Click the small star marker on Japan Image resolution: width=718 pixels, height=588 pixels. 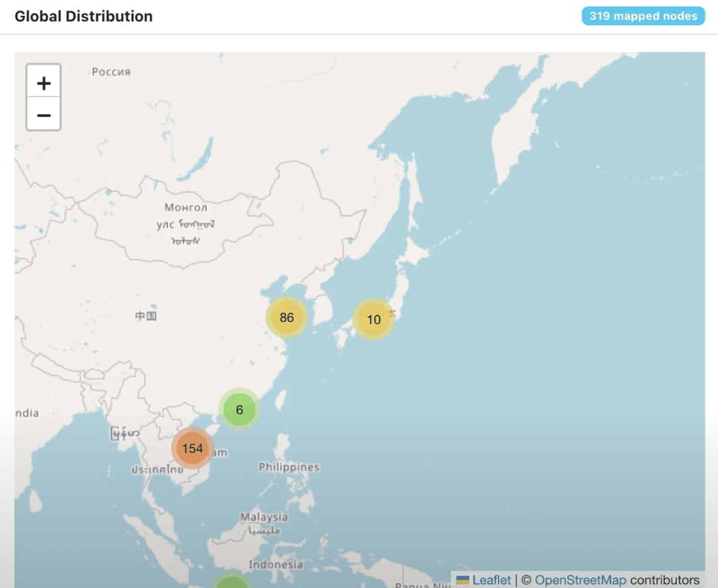click(392, 313)
